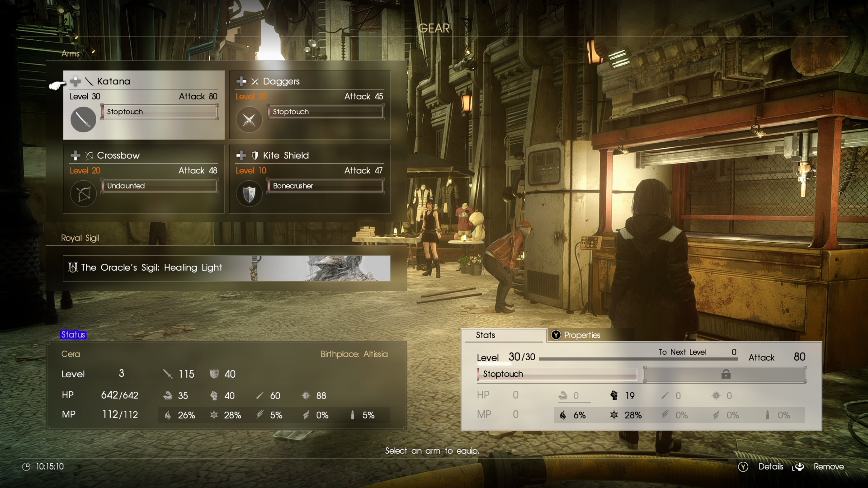Click the Daggers Level 20 text

(251, 96)
